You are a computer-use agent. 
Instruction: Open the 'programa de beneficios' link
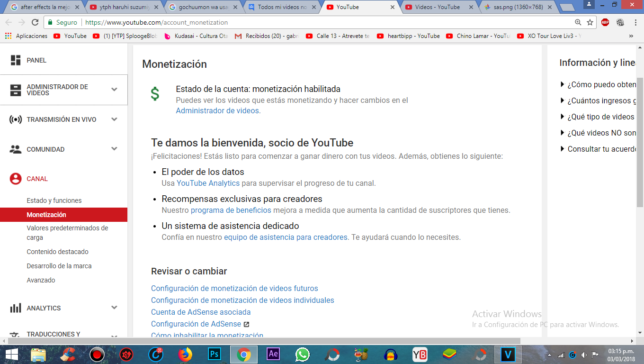(x=231, y=210)
